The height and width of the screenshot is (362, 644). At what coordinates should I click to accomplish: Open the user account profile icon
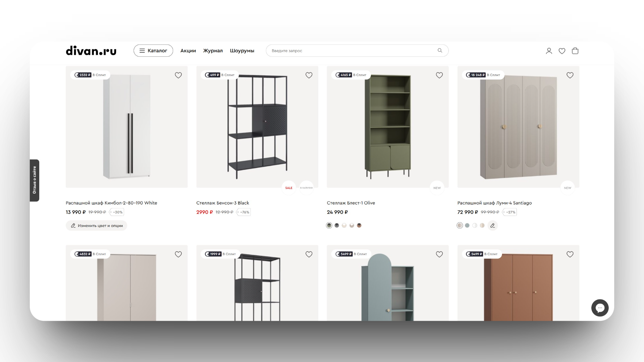(549, 51)
